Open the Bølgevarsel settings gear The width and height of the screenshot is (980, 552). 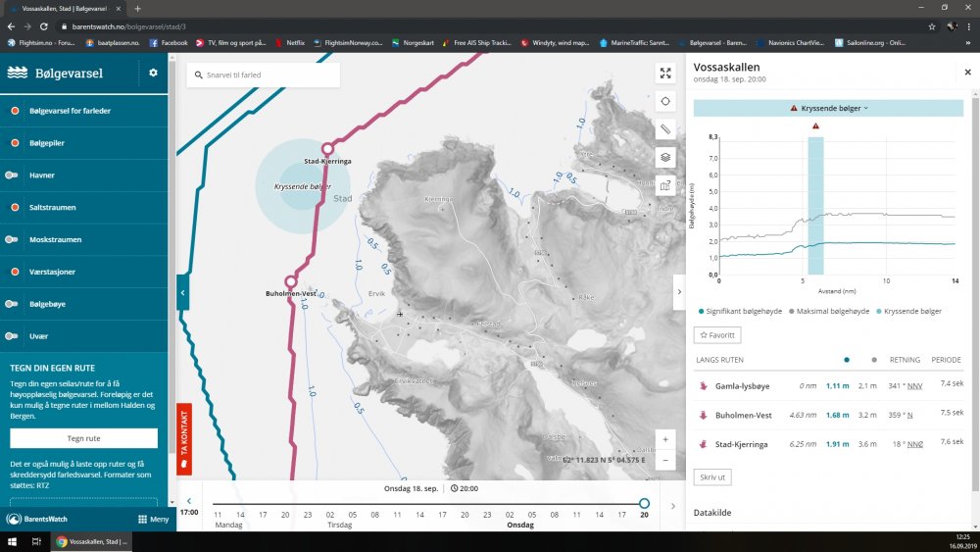pos(153,74)
